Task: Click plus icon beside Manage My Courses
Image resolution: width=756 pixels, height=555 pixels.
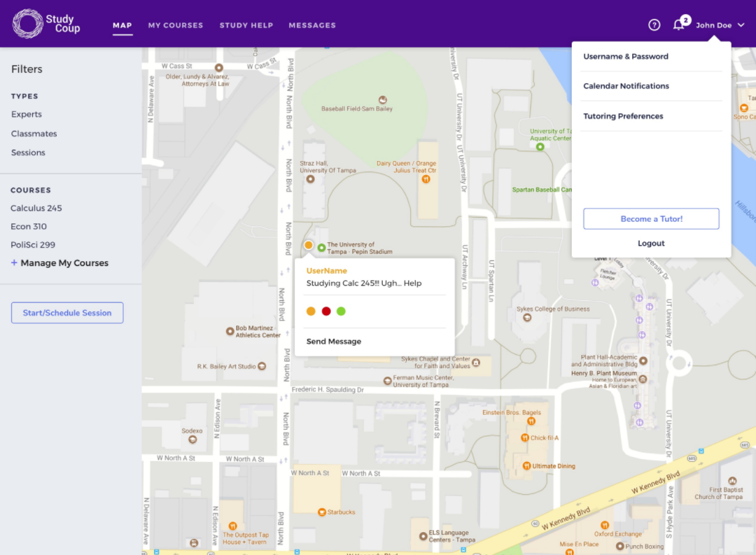Action: (x=14, y=263)
